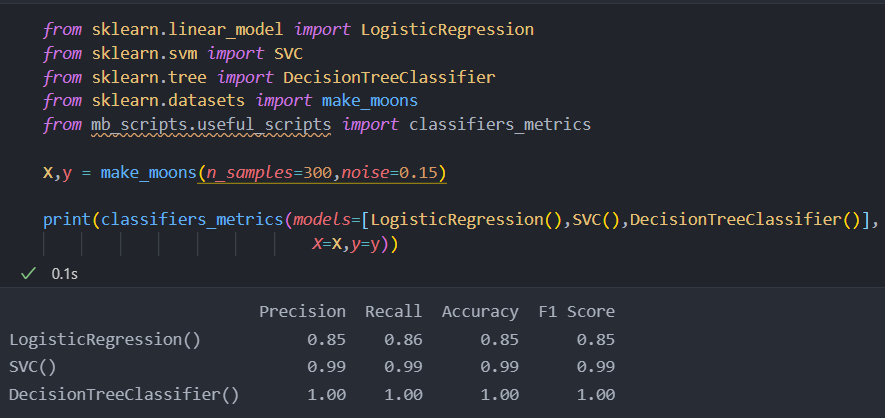Click LogisticRegression in the first import line
The width and height of the screenshot is (885, 418).
click(x=447, y=29)
